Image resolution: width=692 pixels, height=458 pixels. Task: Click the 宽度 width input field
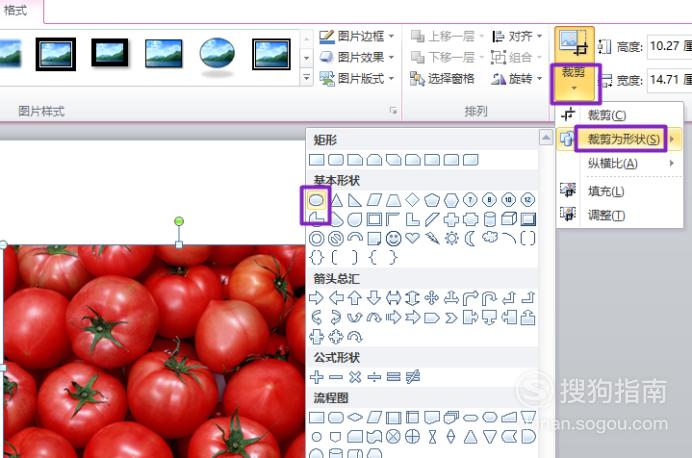point(669,80)
